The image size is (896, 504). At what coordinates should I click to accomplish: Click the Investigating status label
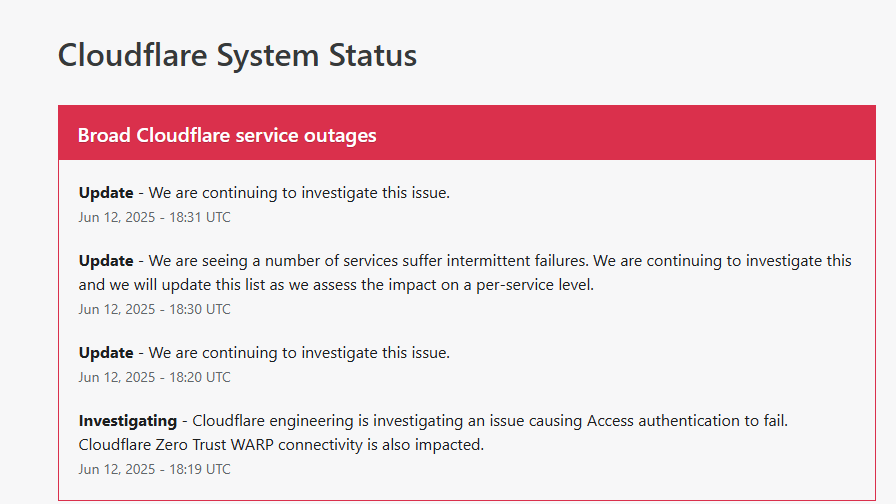pyautogui.click(x=127, y=421)
